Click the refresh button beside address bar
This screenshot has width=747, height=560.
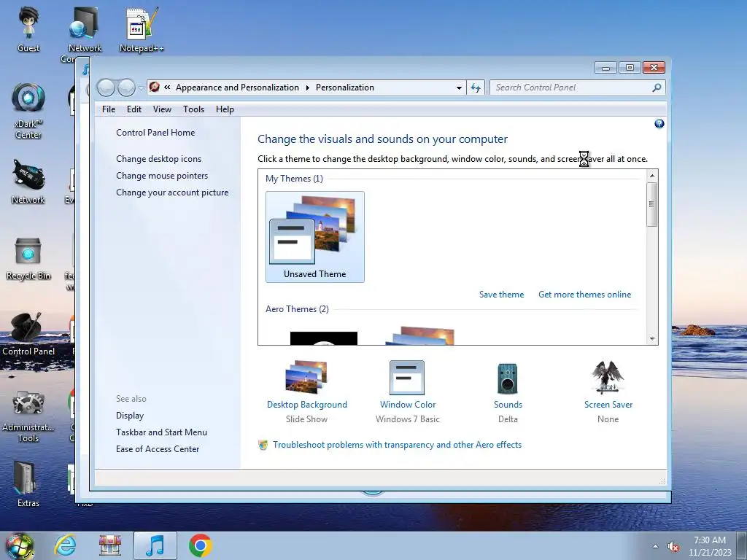(476, 87)
